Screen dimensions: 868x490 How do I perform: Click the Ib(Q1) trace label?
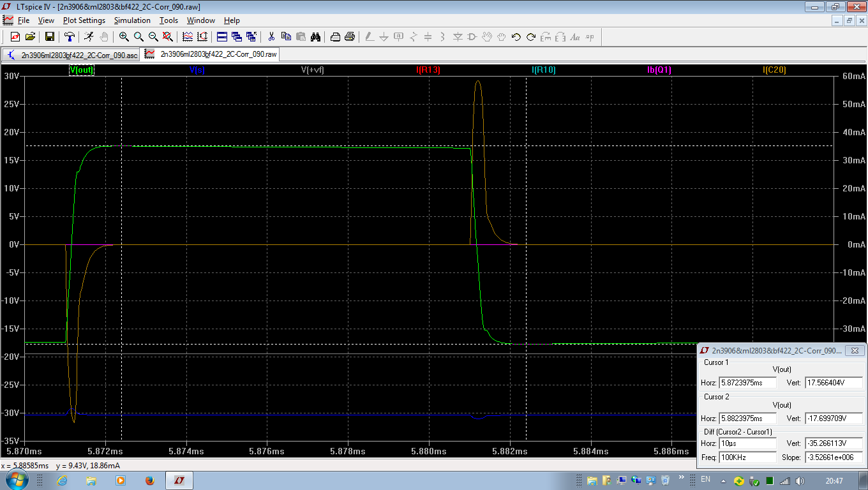pos(659,70)
